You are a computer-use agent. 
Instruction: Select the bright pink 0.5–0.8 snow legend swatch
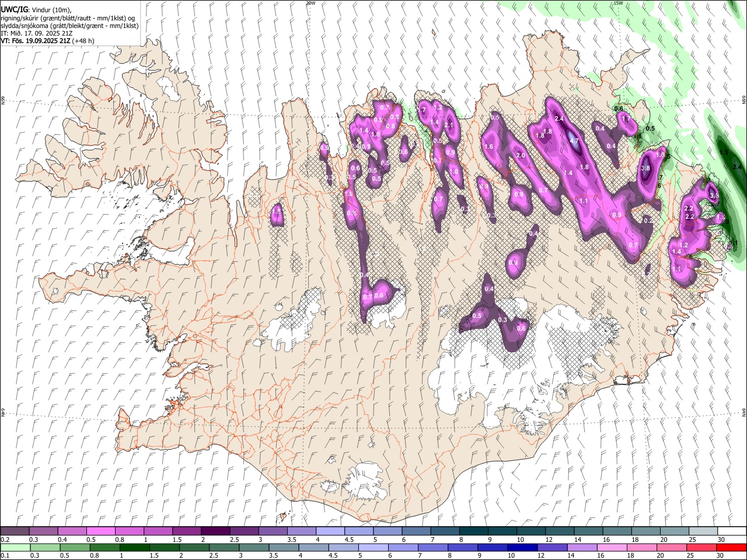[100, 531]
